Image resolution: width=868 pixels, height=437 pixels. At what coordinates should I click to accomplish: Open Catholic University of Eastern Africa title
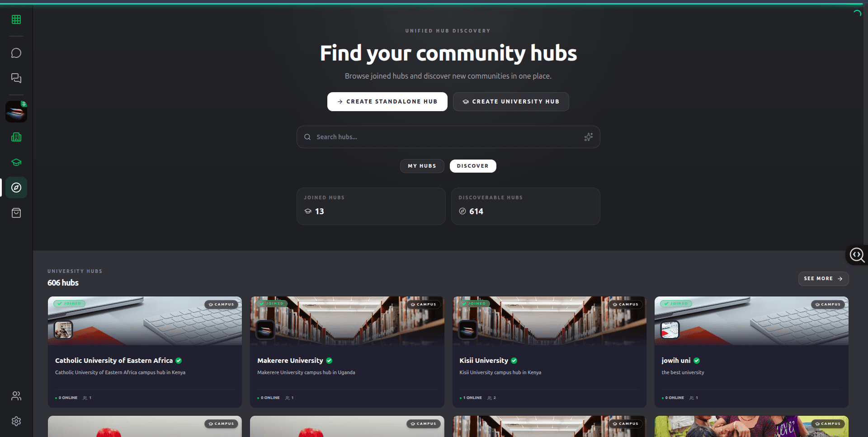coord(114,361)
